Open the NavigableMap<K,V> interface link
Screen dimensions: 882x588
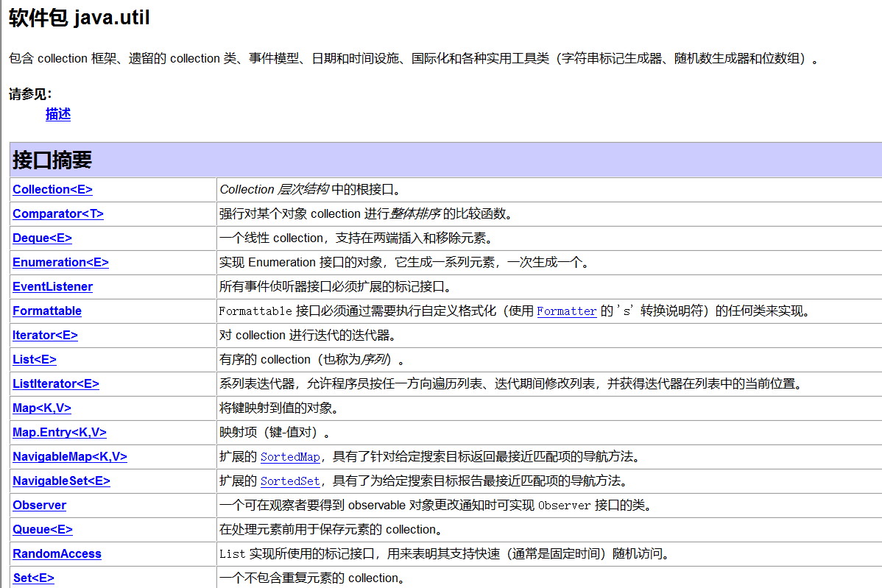point(70,456)
